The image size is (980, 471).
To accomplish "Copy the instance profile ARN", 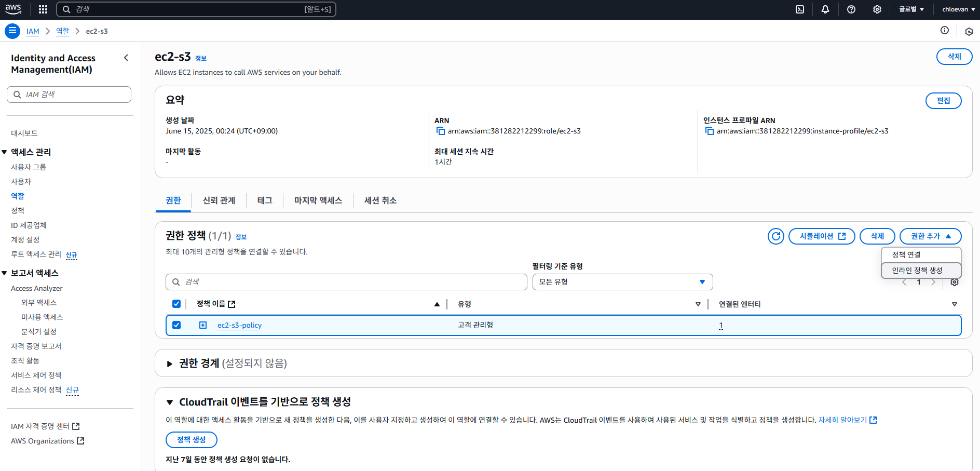I will [709, 131].
